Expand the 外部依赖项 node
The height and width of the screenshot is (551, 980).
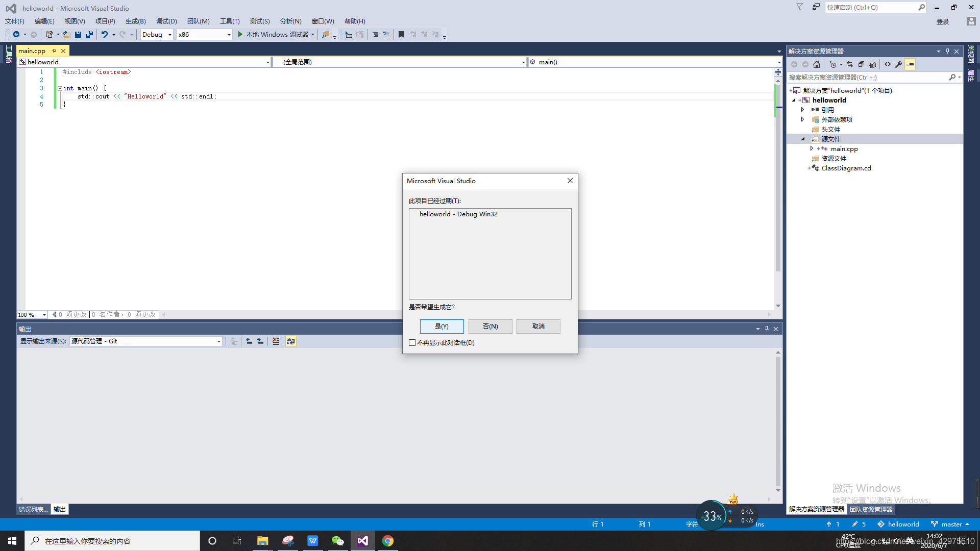click(x=803, y=119)
